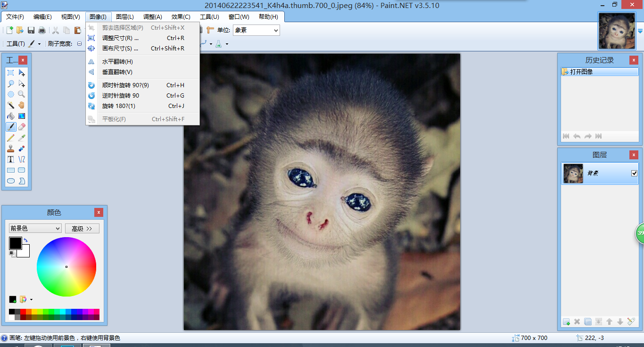Expand the 工具(T) tool chooser arrow
644x347 pixels.
pyautogui.click(x=39, y=44)
